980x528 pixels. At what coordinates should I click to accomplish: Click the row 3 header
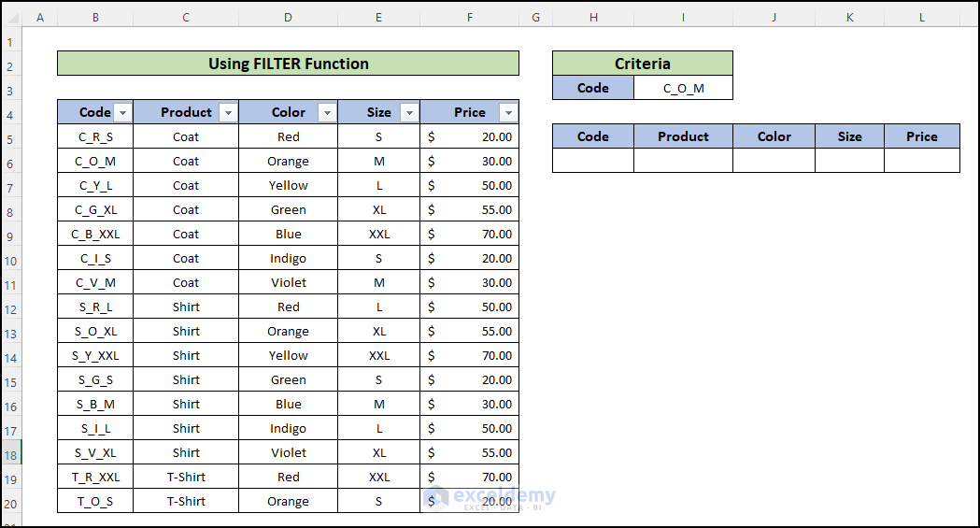(x=10, y=91)
